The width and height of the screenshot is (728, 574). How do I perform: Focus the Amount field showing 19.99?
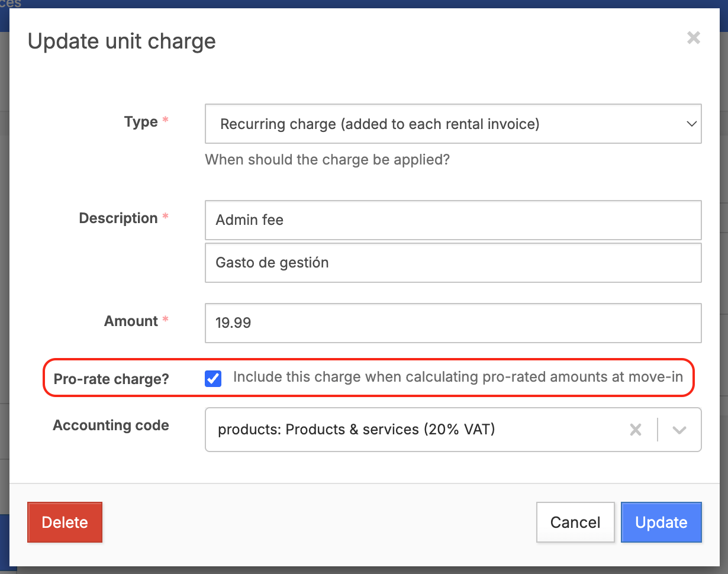pos(453,323)
